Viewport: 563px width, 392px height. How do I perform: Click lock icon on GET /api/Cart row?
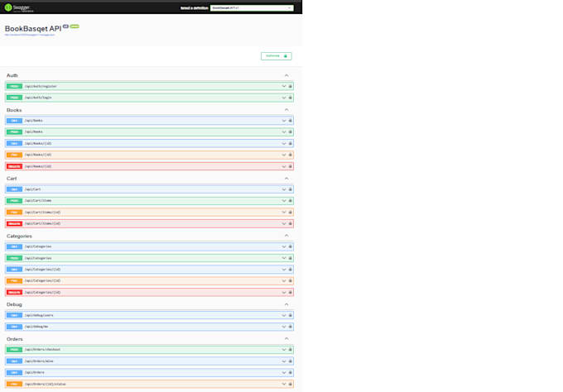290,189
